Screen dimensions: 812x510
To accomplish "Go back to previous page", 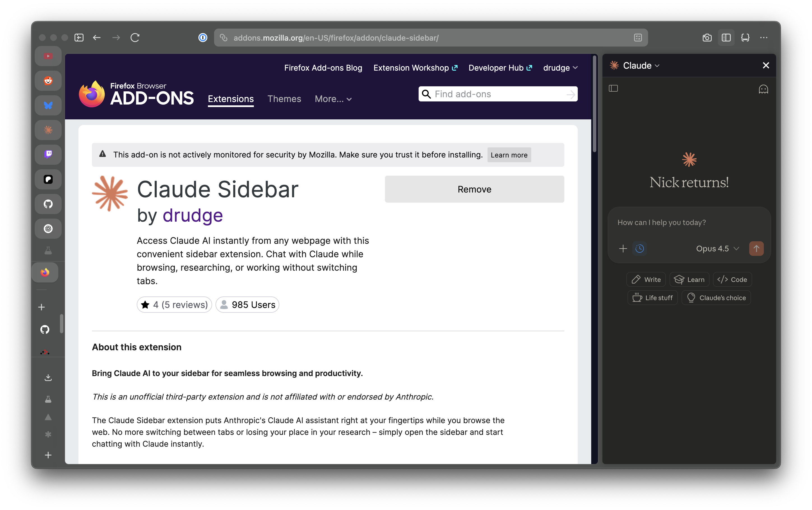I will coord(97,38).
